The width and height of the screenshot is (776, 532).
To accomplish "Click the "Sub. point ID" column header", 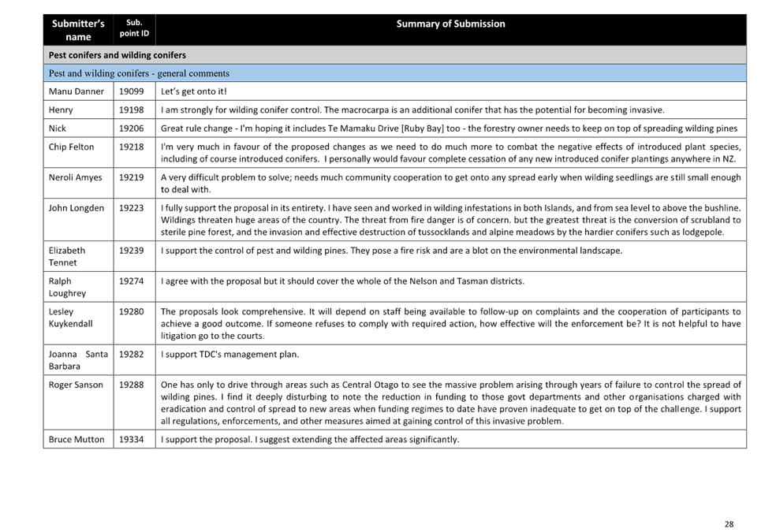I will click(x=134, y=28).
